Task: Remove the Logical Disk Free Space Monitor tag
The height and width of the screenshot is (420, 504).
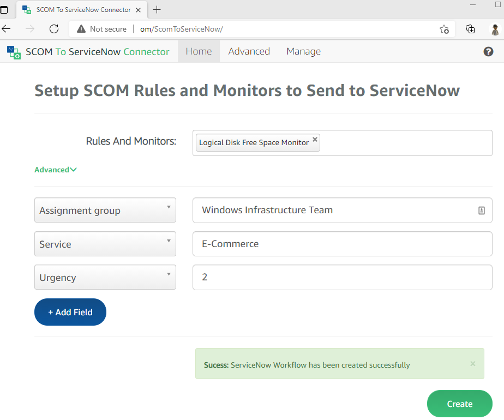Action: [x=315, y=139]
